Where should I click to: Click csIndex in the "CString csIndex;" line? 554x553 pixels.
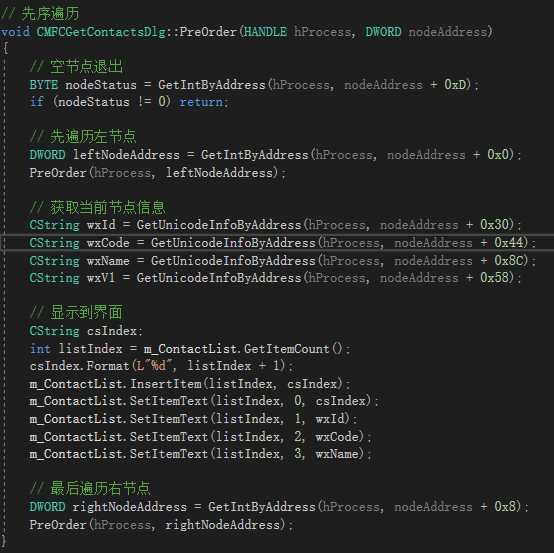[112, 331]
